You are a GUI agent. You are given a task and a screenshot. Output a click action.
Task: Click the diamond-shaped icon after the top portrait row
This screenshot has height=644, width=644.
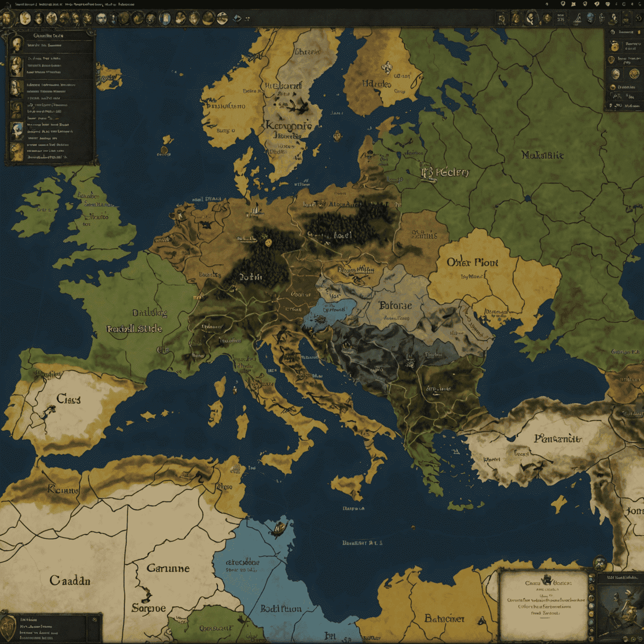coord(237,18)
